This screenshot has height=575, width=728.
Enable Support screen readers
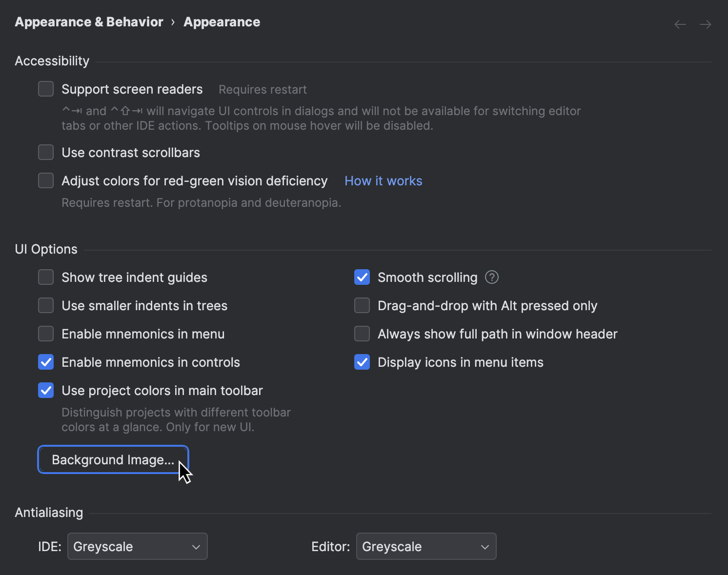[x=45, y=89]
